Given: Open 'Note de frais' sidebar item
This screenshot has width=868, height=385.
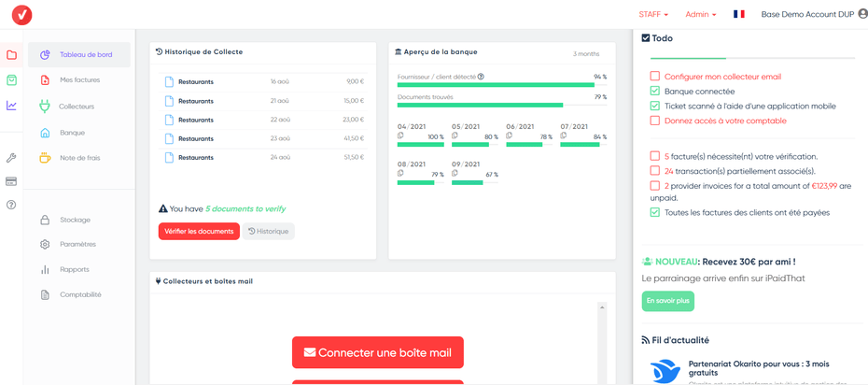Looking at the screenshot, I should coord(79,158).
